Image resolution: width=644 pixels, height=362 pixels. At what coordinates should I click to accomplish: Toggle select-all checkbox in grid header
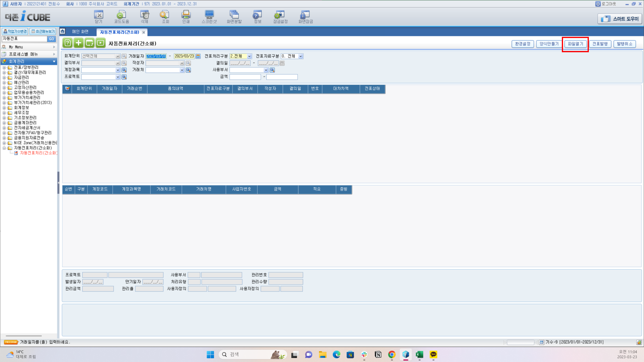(x=67, y=89)
